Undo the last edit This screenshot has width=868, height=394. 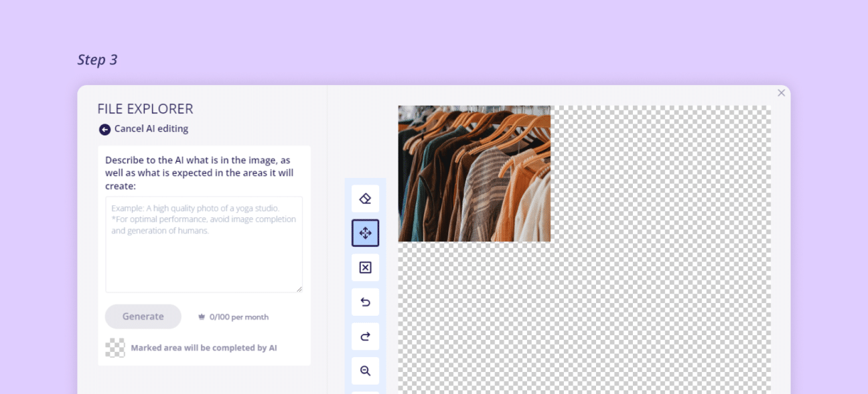click(365, 302)
